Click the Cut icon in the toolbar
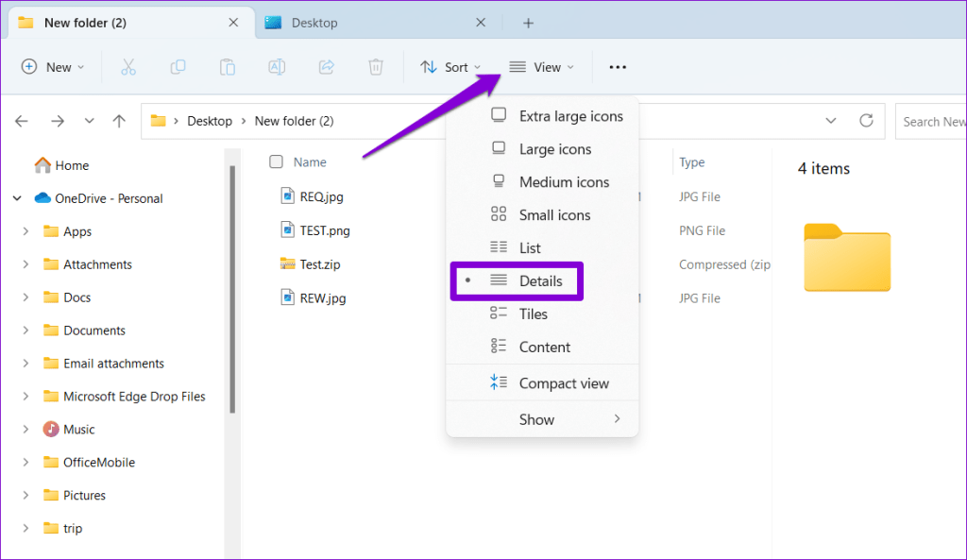967x560 pixels. coord(128,67)
